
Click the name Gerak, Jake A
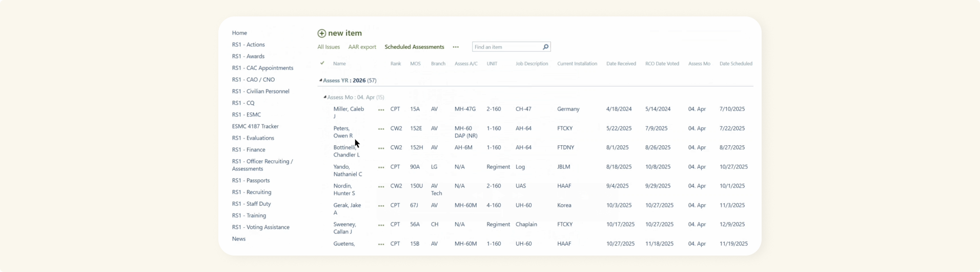(x=347, y=209)
